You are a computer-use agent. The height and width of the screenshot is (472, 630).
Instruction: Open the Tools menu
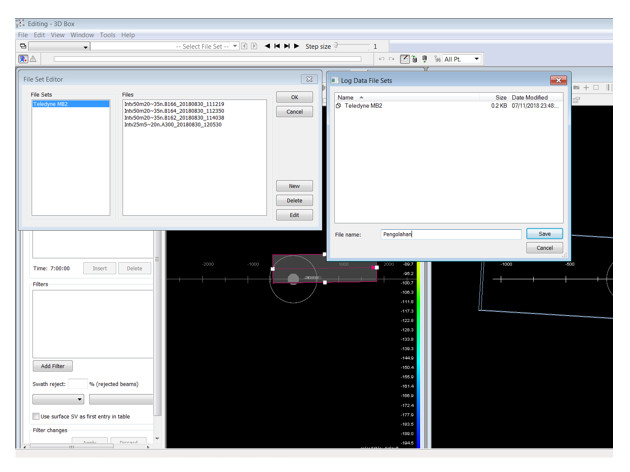pos(108,35)
